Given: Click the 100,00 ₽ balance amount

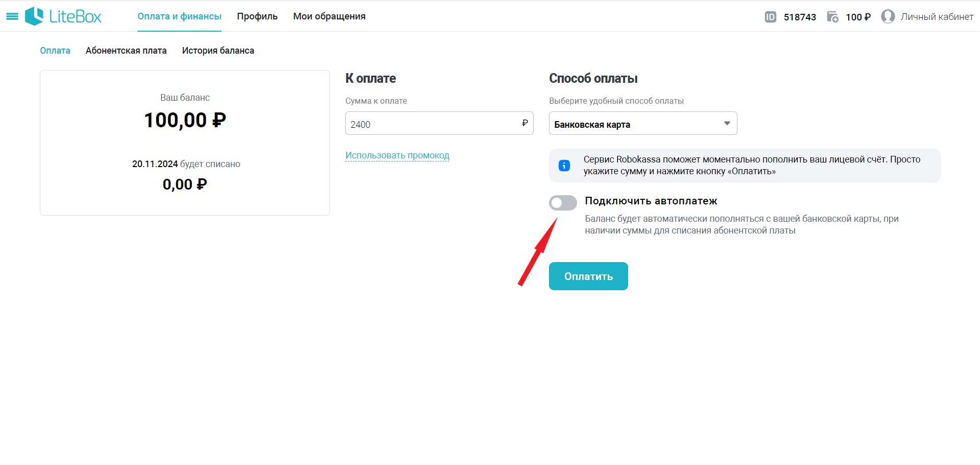Looking at the screenshot, I should 185,120.
